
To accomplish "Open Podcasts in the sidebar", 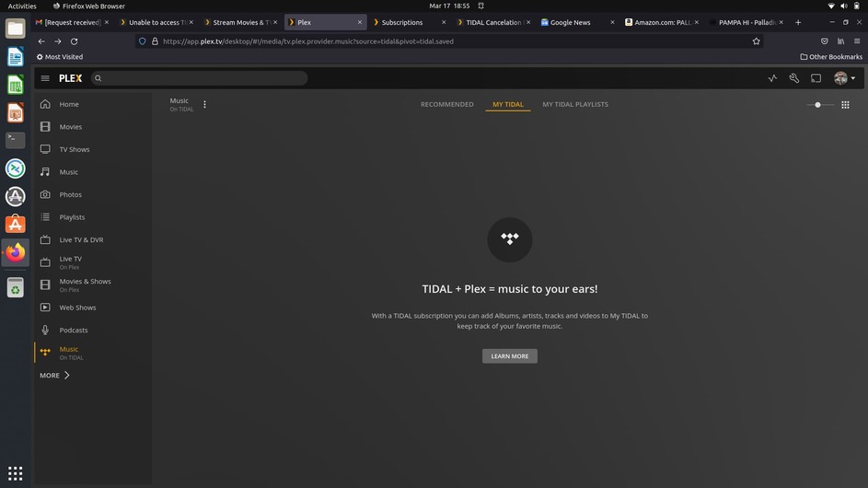I will coord(73,331).
